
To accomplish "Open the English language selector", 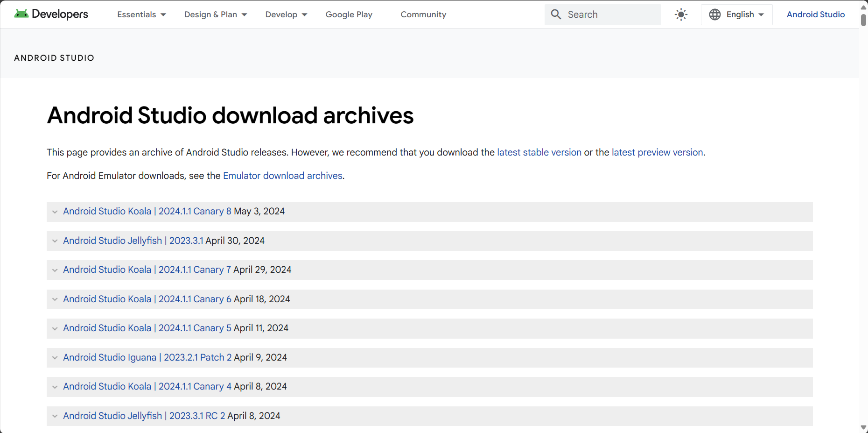I will (x=737, y=14).
